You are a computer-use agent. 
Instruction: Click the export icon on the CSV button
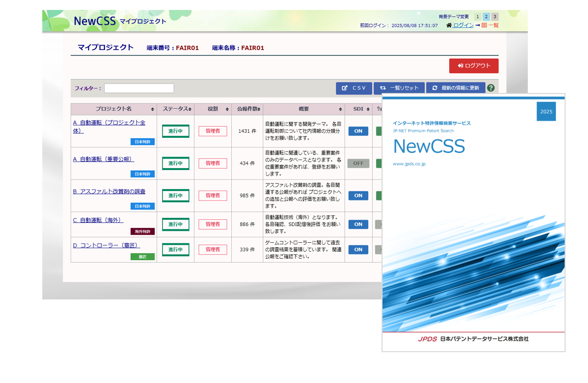pos(344,88)
